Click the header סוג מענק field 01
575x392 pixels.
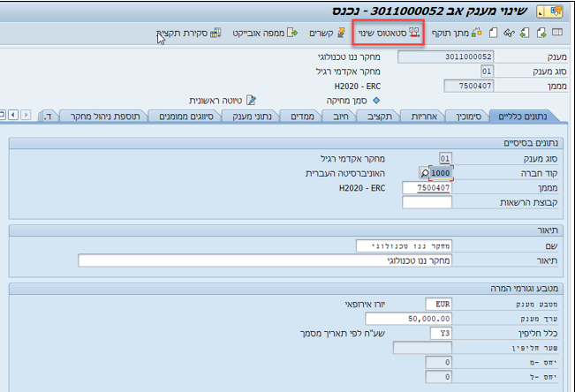tap(487, 72)
